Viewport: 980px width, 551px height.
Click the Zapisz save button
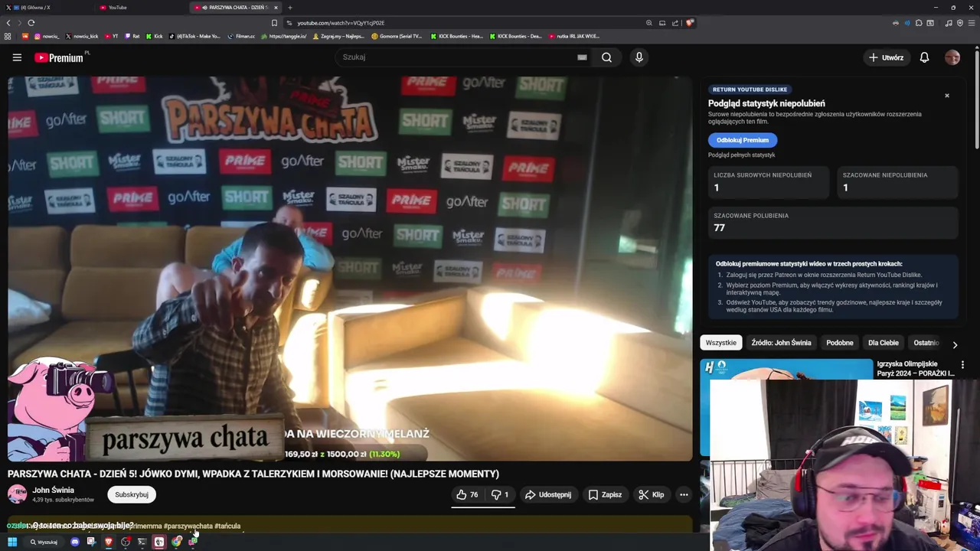605,495
